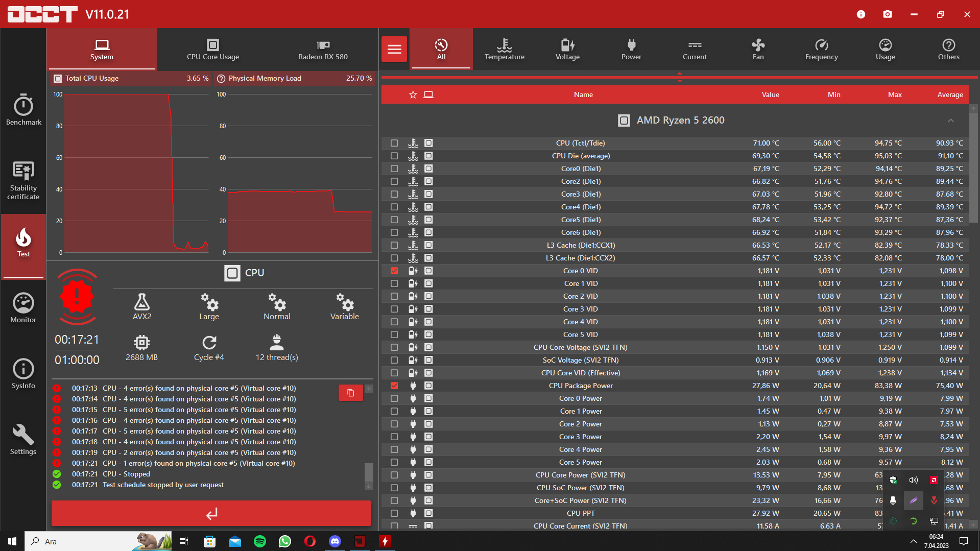Switch to the System tab
The height and width of the screenshot is (551, 980).
pyautogui.click(x=102, y=49)
